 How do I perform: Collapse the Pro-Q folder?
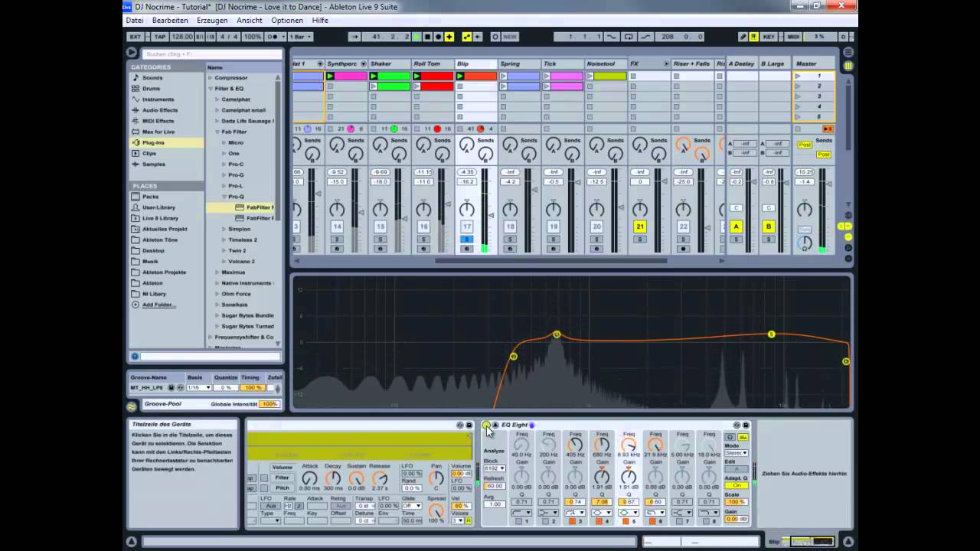224,197
